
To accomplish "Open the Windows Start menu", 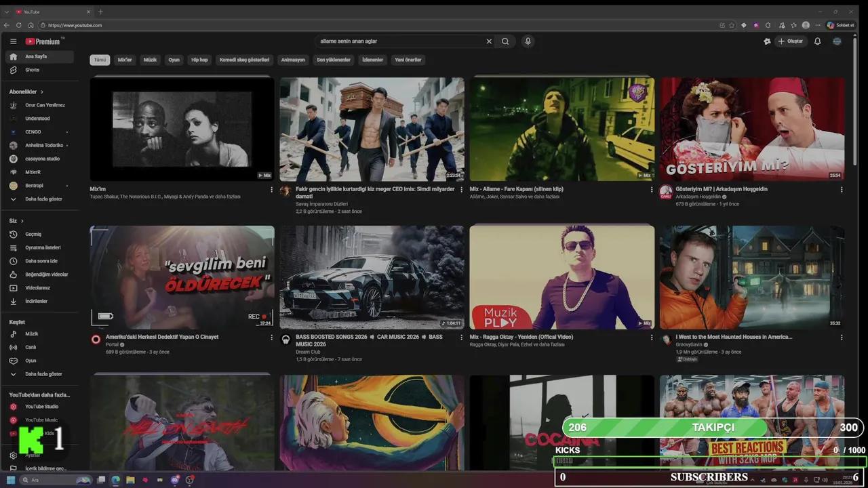I will (x=11, y=480).
